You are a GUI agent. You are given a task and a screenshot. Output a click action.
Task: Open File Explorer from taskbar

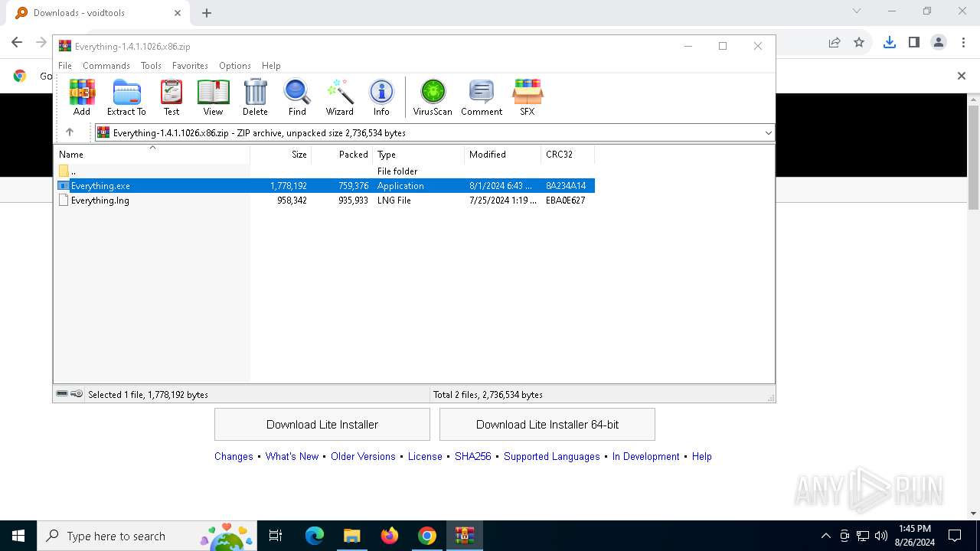[351, 536]
